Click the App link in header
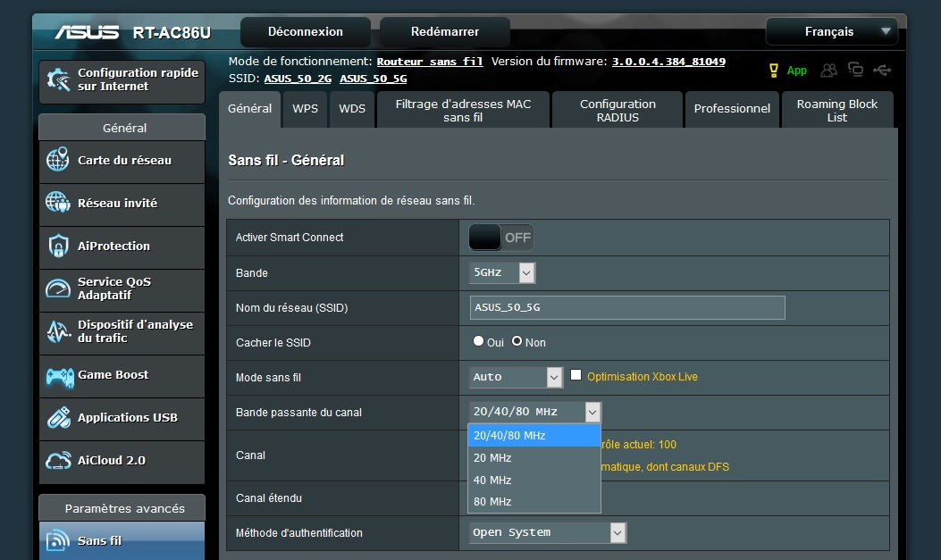This screenshot has height=560, width=941. coord(797,71)
